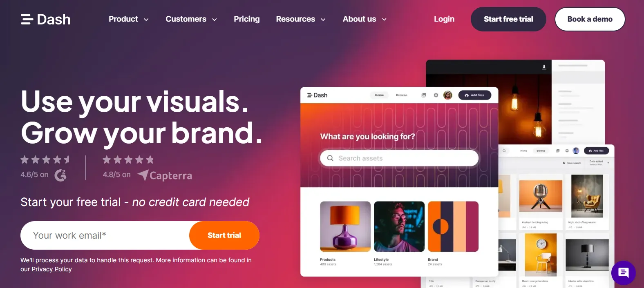Viewport: 644px width, 288px height.
Task: Click the user avatar in Dash mockup
Action: (x=448, y=95)
